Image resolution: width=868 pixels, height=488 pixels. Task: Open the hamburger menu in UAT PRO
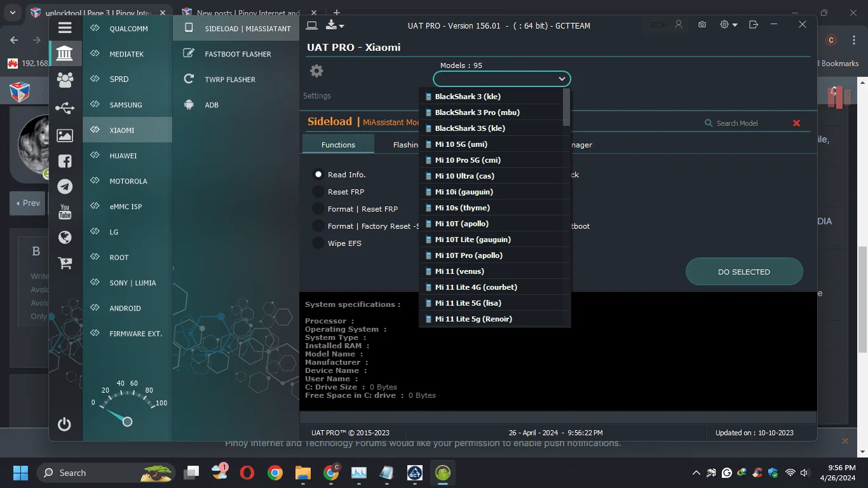[64, 27]
